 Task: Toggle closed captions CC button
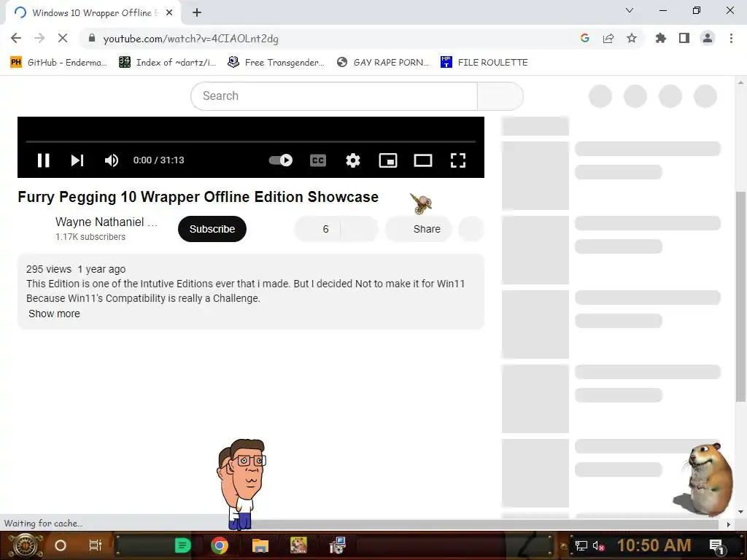318,160
